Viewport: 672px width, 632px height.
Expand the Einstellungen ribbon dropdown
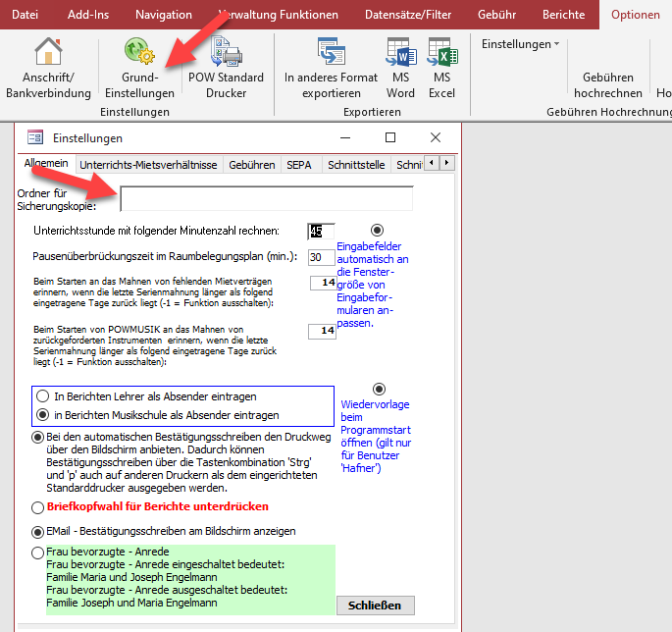[x=521, y=44]
